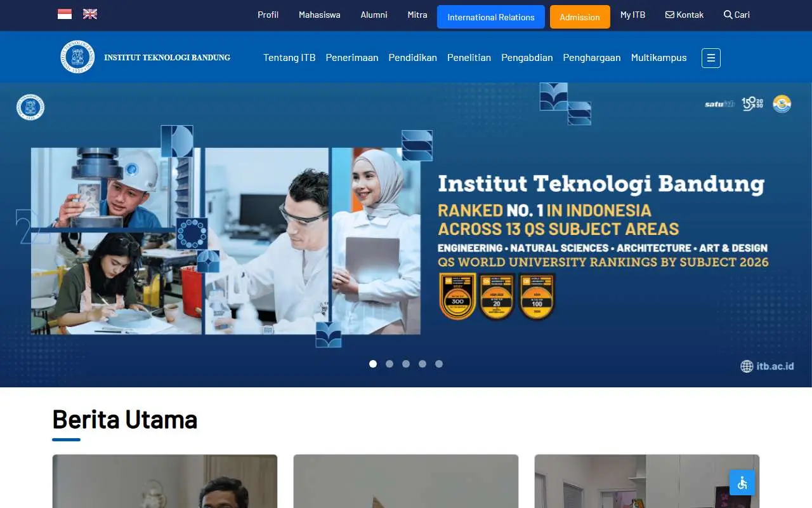812x508 pixels.
Task: Click the accessibility wheelchair button
Action: click(x=742, y=483)
